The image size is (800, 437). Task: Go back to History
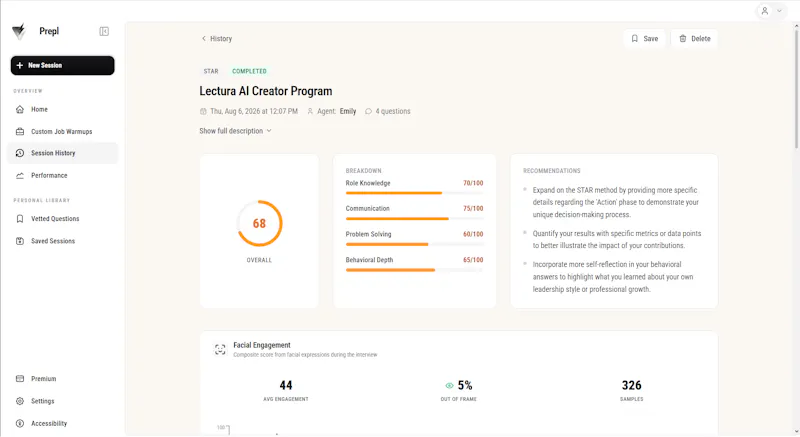tap(217, 39)
